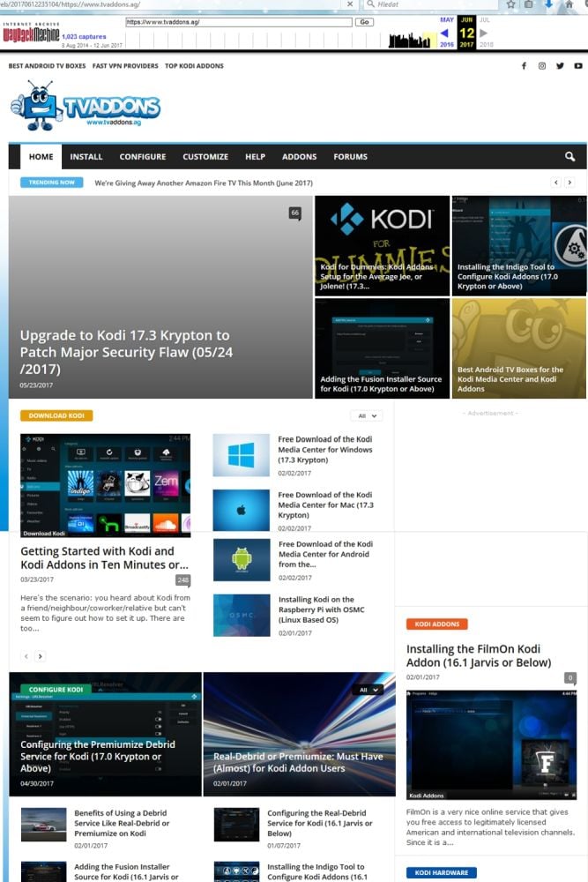This screenshot has width=588, height=882.
Task: Click the 1,023 captures link
Action: [x=84, y=36]
